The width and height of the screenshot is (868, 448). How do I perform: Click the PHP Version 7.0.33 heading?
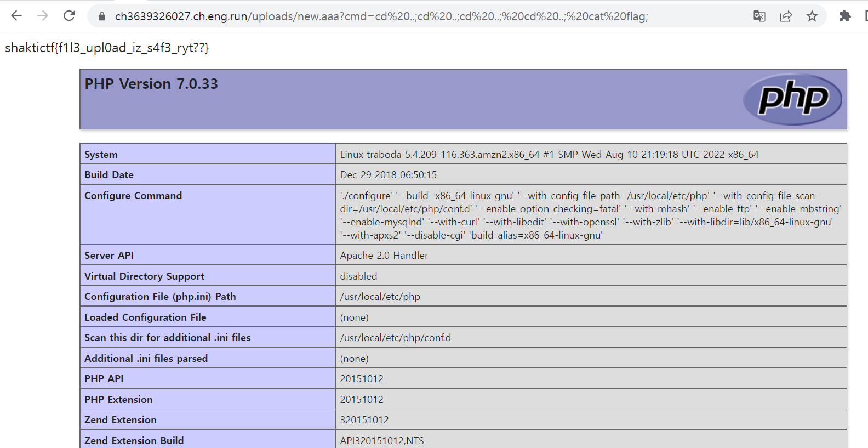pyautogui.click(x=151, y=84)
